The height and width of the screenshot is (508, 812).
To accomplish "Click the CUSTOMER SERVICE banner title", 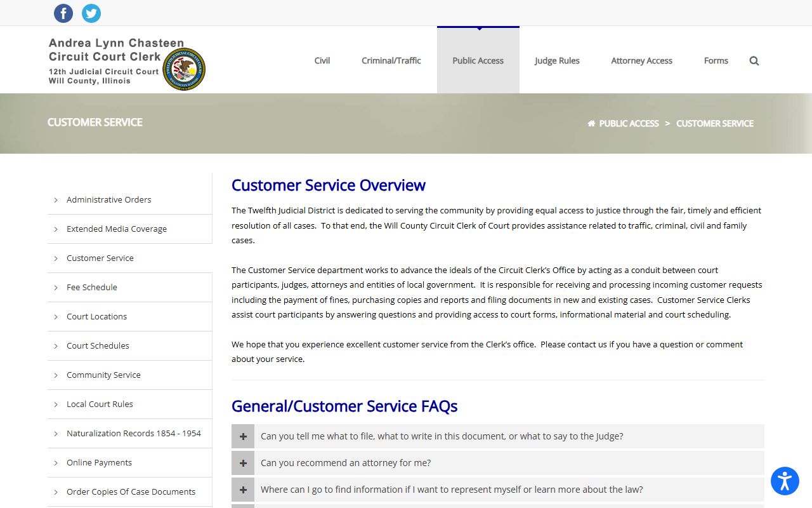I will tap(95, 122).
